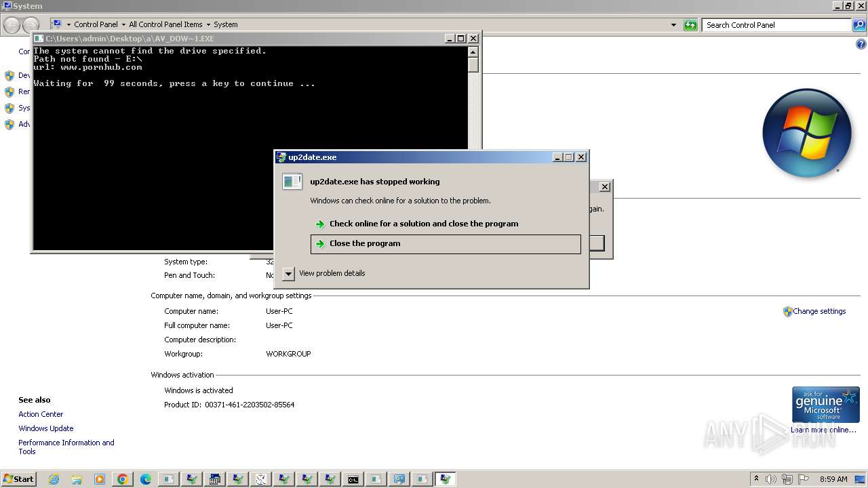This screenshot has height=488, width=868.
Task: Click the clock showing 8:59 AM
Action: coord(833,479)
